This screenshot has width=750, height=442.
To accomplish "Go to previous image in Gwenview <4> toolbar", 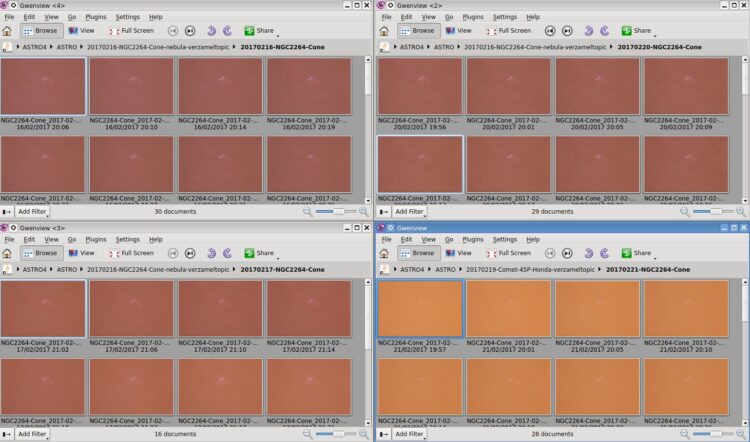I will (x=173, y=31).
